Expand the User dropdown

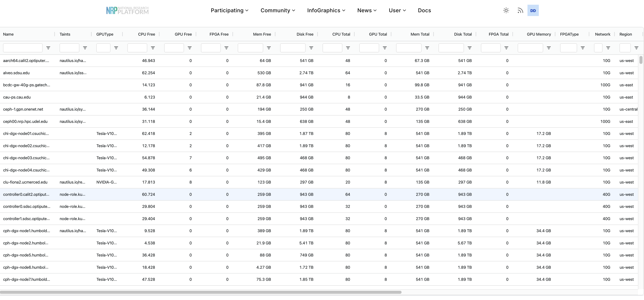click(x=397, y=10)
